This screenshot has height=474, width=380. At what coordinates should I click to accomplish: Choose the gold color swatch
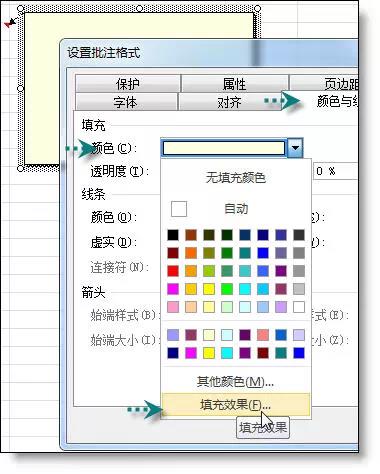point(191,289)
